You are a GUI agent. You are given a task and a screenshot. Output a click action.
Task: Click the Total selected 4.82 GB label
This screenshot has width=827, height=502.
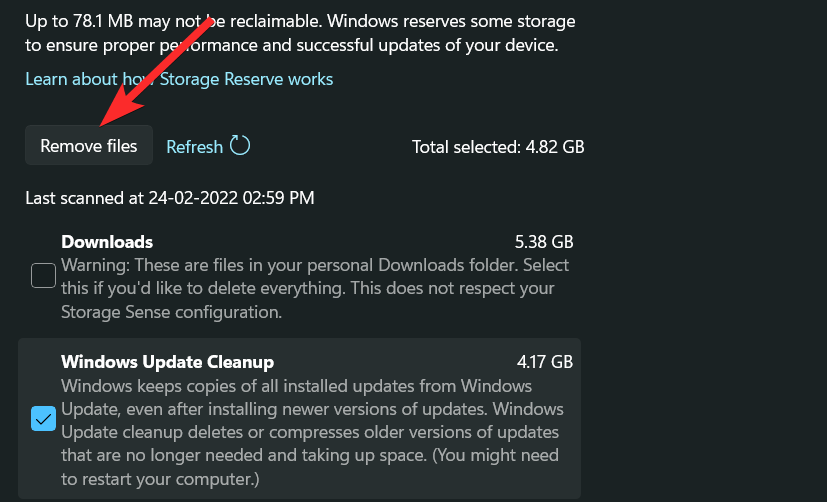tap(497, 147)
